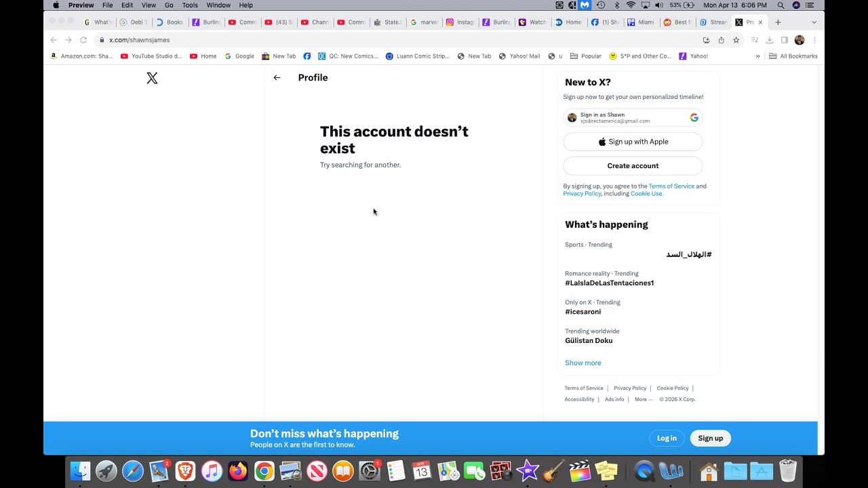The width and height of the screenshot is (868, 488).
Task: Open Calendar from the Dock
Action: tap(422, 470)
